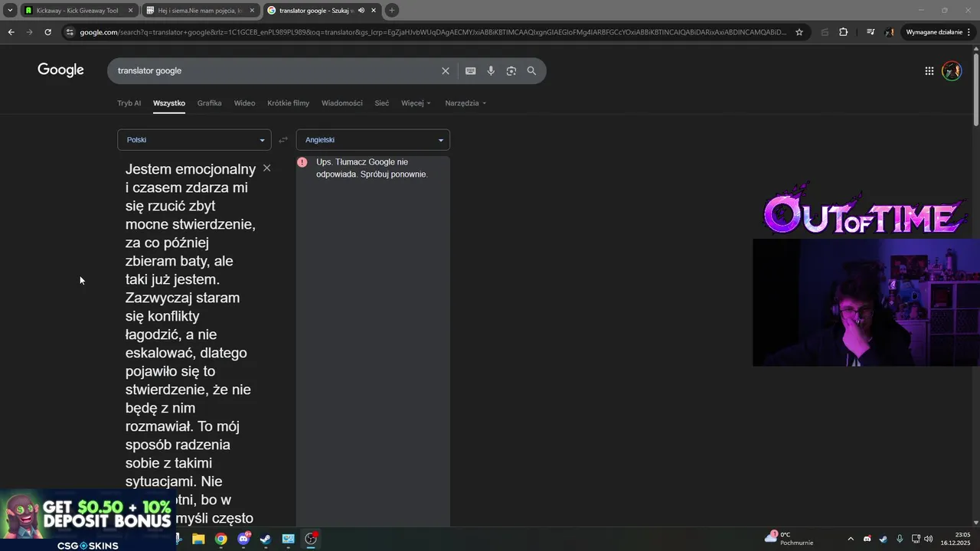The image size is (980, 551).
Task: Expand the Narzędzia menu
Action: pos(465,103)
